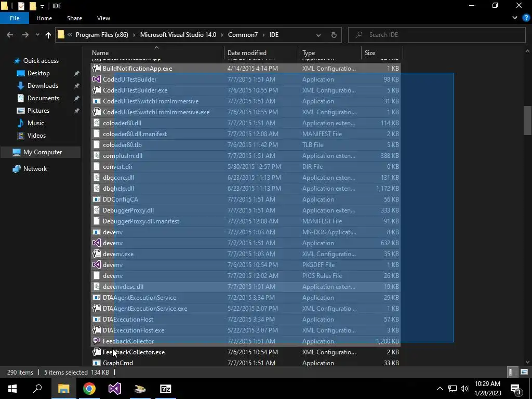Screen dimensions: 532x399
Task: Select the DTAExecutionHost.exe config icon
Action: (x=96, y=330)
